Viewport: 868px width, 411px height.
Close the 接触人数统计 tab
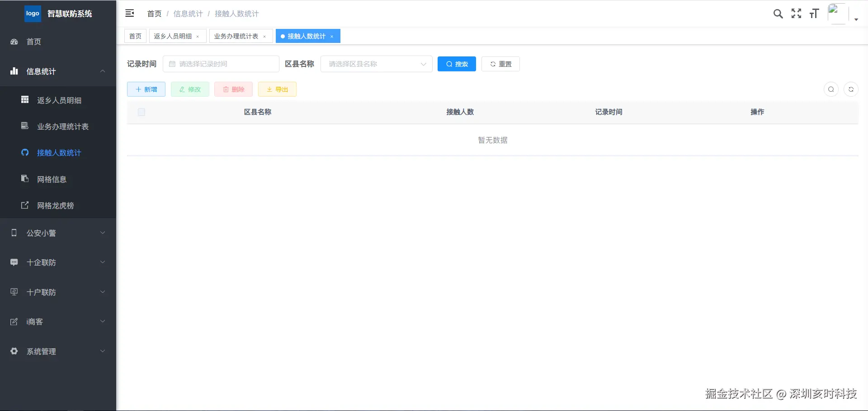point(332,37)
